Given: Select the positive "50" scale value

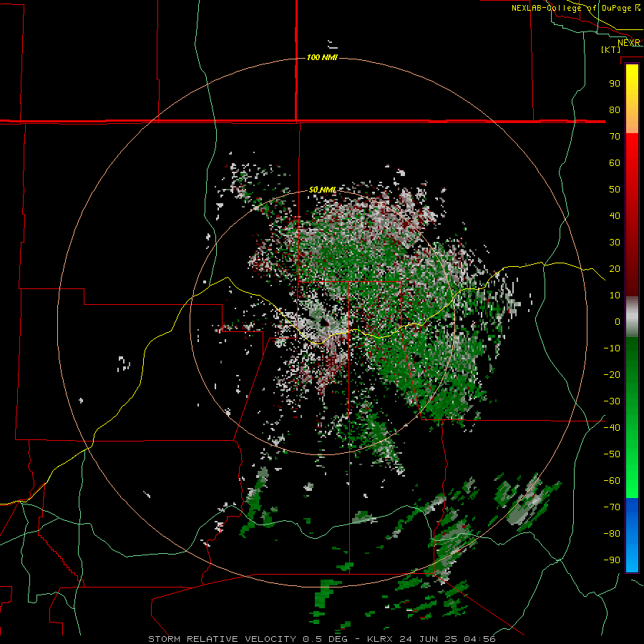Looking at the screenshot, I should [x=615, y=190].
